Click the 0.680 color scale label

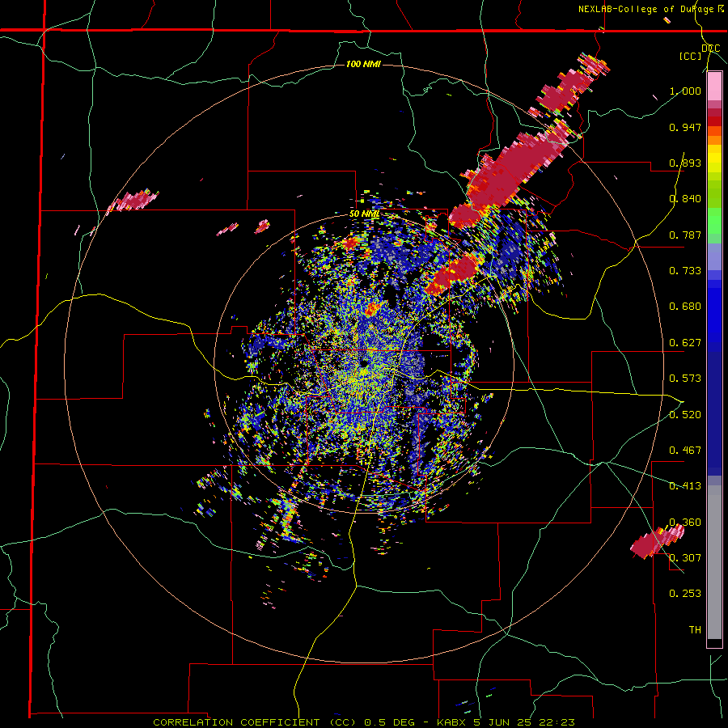(685, 307)
